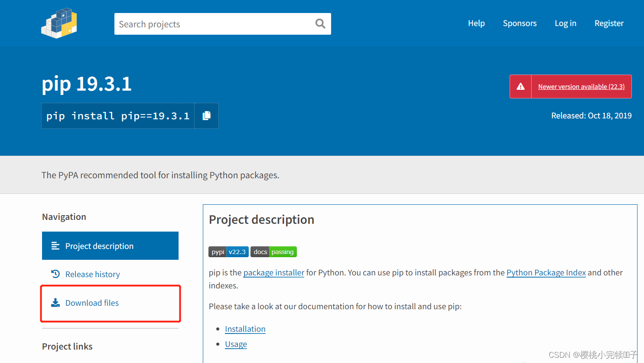Click the Release history clock icon
The height and width of the screenshot is (363, 644).
coord(55,274)
